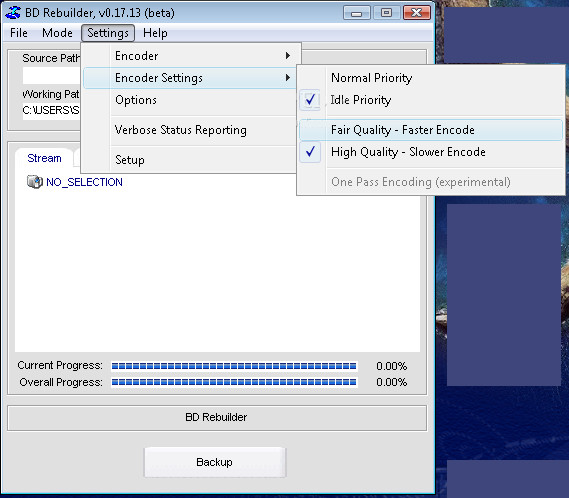
Task: Click the Current Progress 0.00% value
Action: click(x=392, y=366)
